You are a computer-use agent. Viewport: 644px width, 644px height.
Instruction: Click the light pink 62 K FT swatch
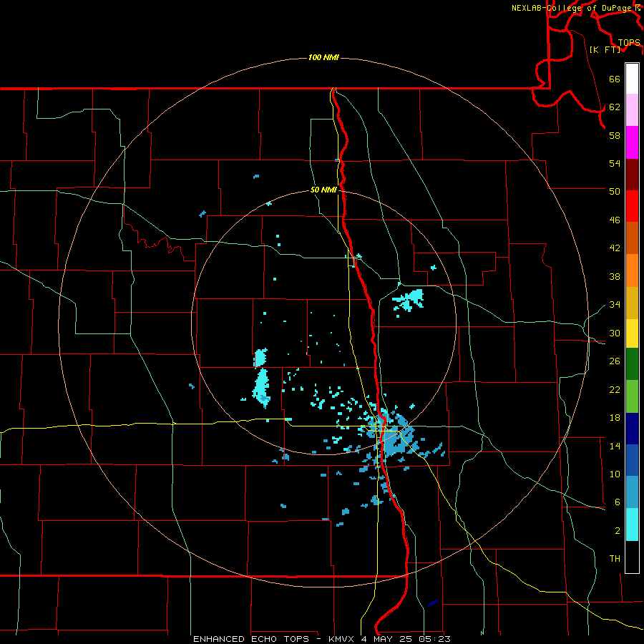pyautogui.click(x=632, y=110)
